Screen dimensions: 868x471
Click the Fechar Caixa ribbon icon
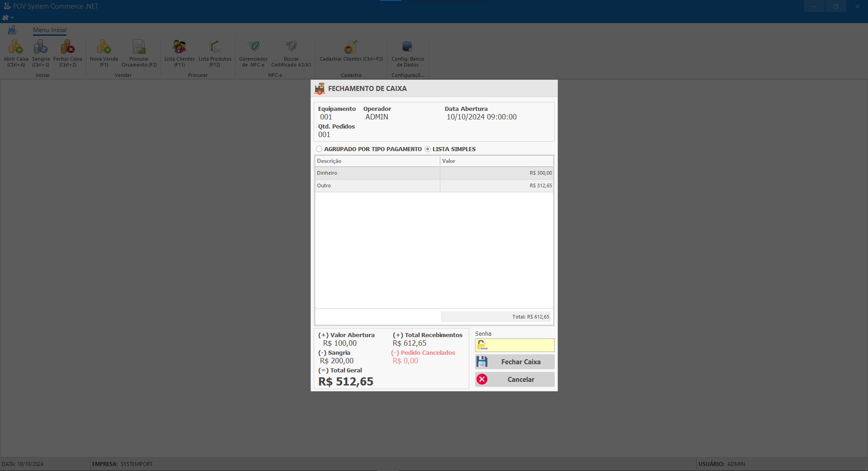[x=68, y=47]
